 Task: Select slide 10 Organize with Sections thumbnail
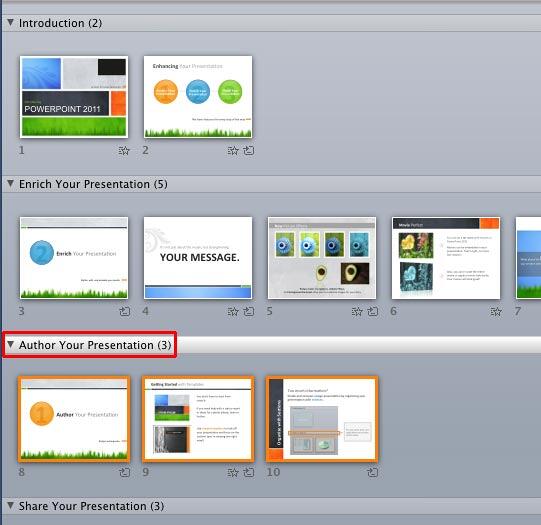[322, 419]
